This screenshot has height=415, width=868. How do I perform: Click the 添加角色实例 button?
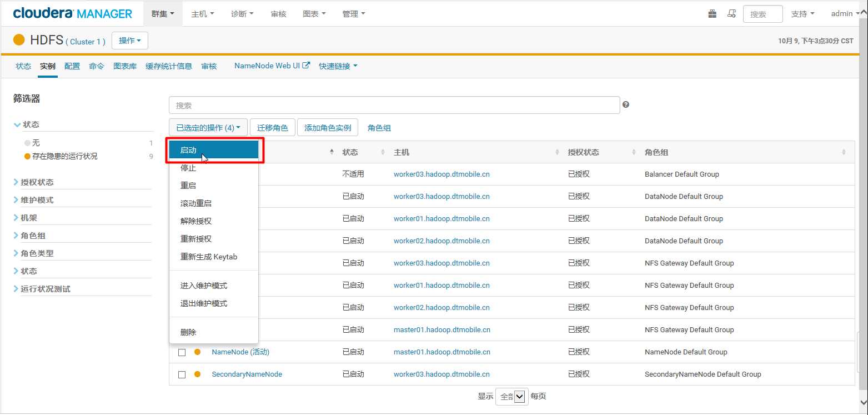328,128
